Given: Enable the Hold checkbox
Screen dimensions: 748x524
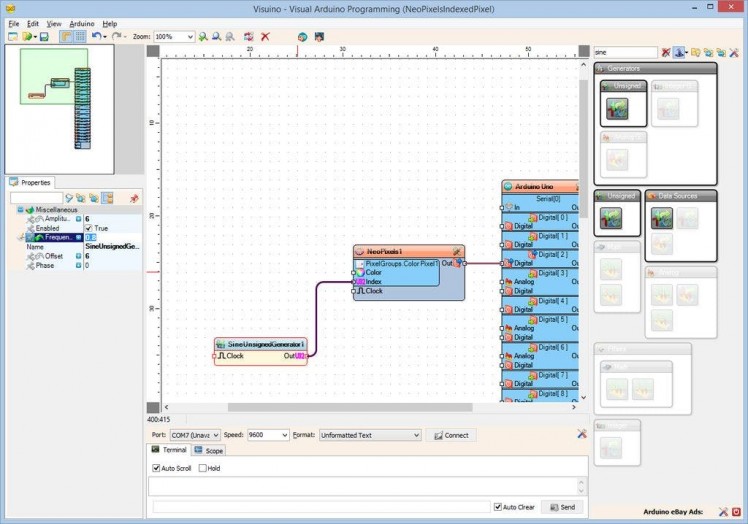Looking at the screenshot, I should pyautogui.click(x=201, y=468).
